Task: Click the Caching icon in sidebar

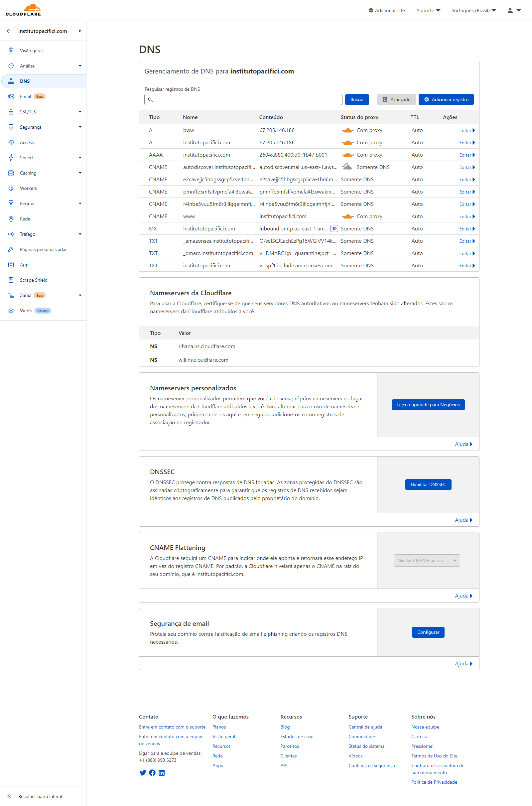Action: click(11, 173)
